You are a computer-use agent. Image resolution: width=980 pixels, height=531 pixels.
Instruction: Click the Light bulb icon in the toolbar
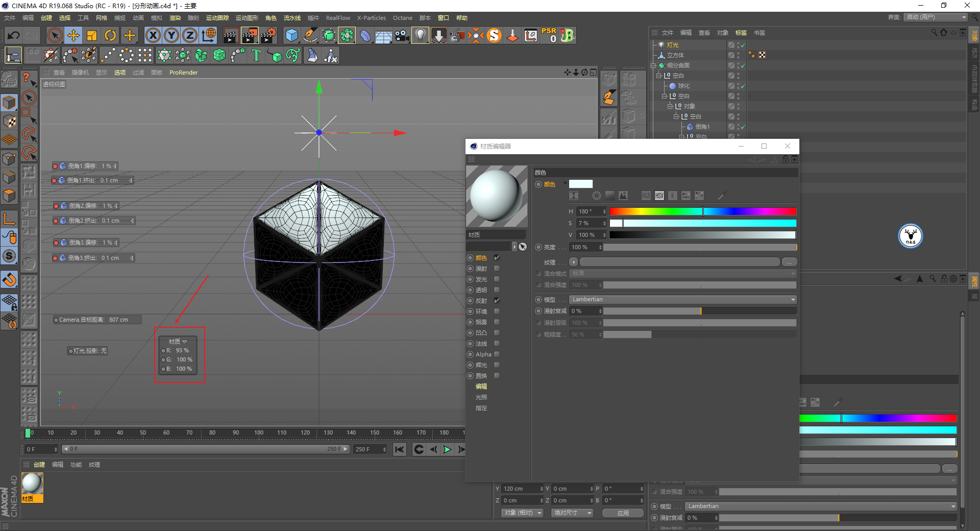[420, 35]
